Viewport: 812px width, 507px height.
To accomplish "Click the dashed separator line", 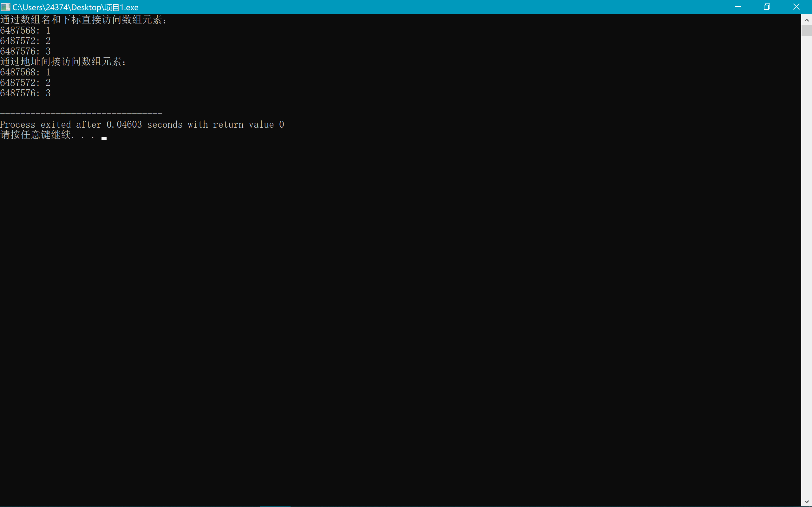I will (81, 114).
